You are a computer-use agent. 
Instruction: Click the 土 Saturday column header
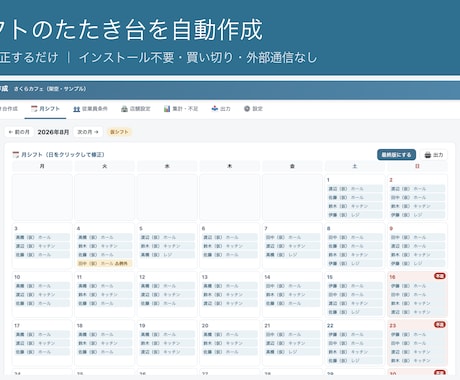355,166
